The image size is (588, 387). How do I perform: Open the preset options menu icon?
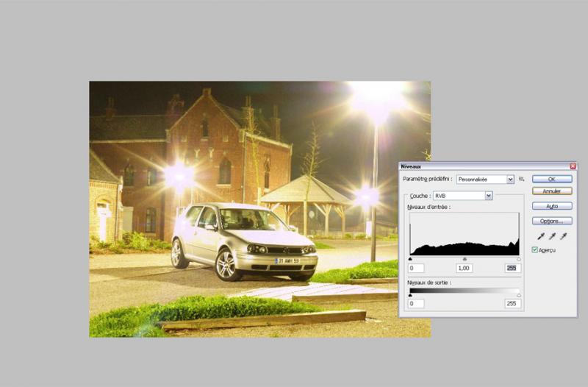click(521, 179)
